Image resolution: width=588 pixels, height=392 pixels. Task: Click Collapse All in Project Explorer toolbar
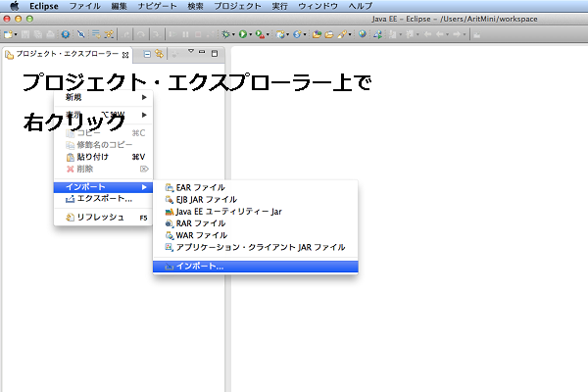pyautogui.click(x=147, y=54)
